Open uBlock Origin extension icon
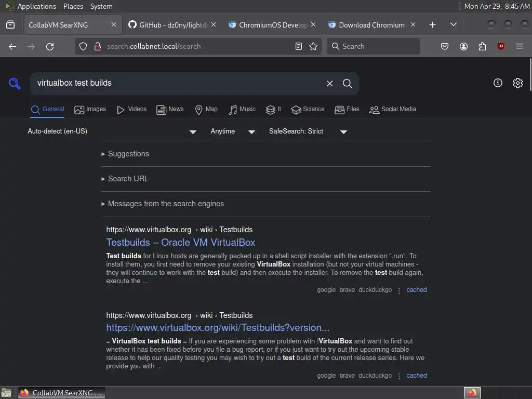532x399 pixels. click(501, 46)
